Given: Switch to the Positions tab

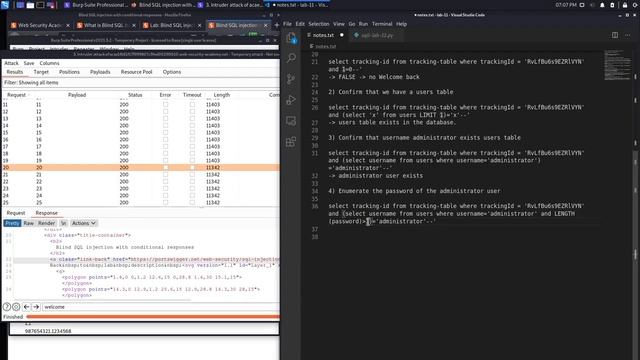Looking at the screenshot, I should [x=69, y=72].
